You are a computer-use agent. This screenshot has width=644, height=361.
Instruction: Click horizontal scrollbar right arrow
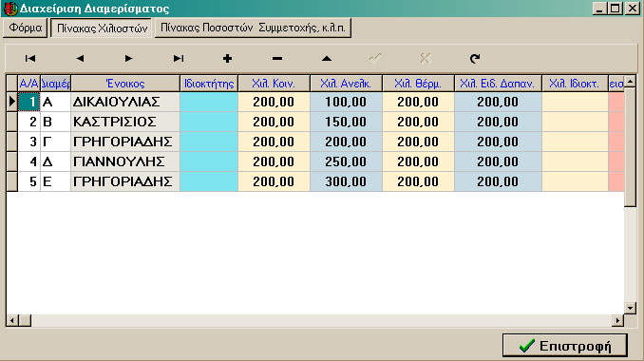(x=617, y=320)
